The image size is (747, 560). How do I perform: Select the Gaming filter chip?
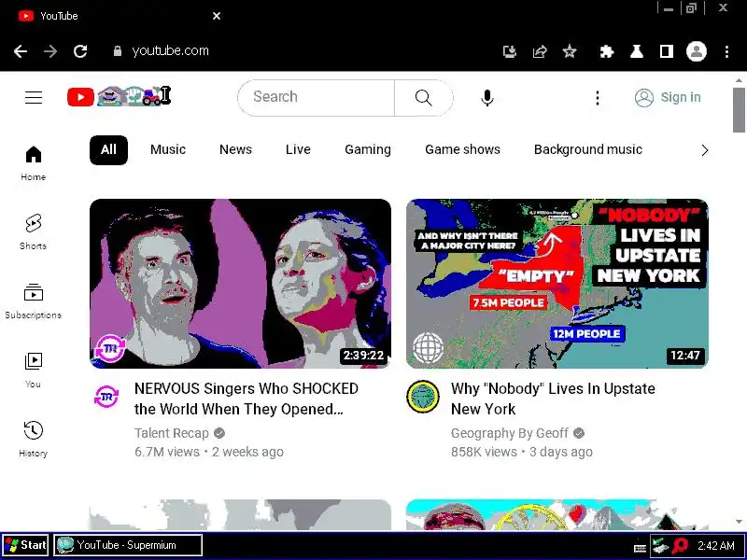(x=368, y=150)
